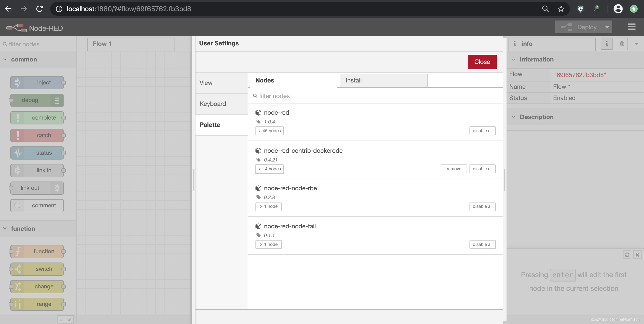The image size is (644, 324).
Task: Bookmark this page with the star icon
Action: (x=561, y=9)
